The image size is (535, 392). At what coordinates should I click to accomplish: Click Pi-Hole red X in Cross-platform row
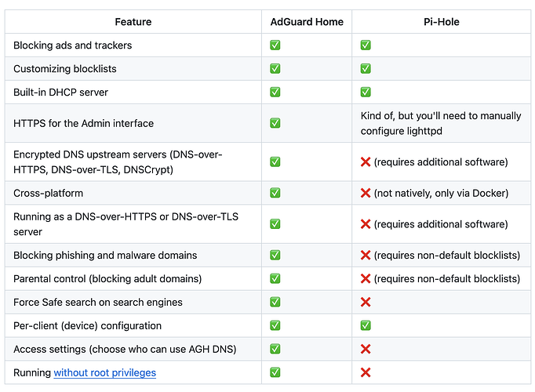pyautogui.click(x=366, y=193)
